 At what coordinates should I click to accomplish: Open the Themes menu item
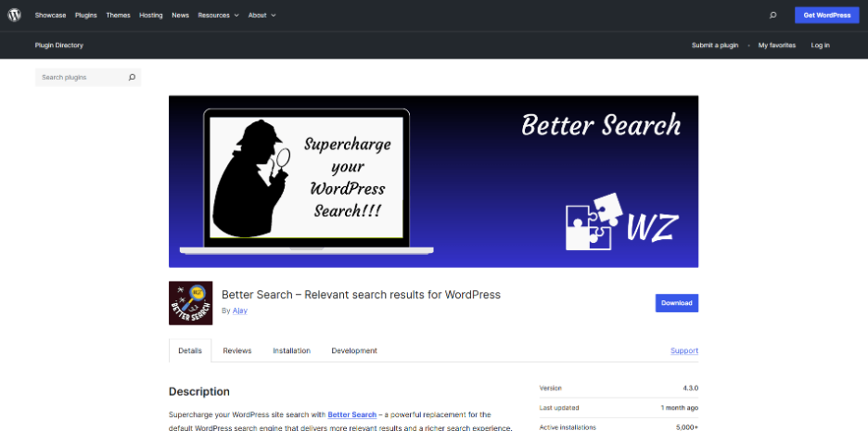[118, 16]
